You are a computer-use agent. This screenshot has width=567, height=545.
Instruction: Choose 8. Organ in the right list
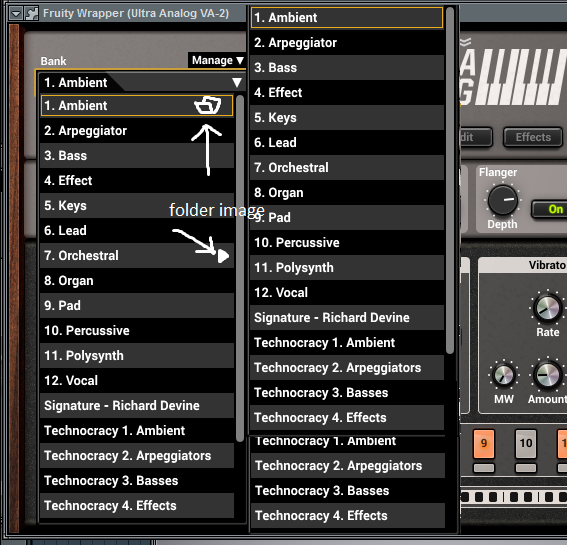(x=347, y=192)
